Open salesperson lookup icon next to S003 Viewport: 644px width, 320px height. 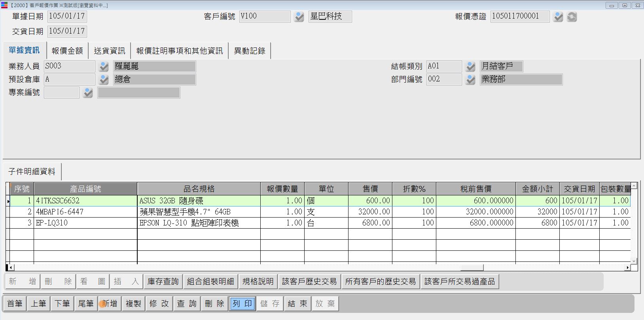104,66
